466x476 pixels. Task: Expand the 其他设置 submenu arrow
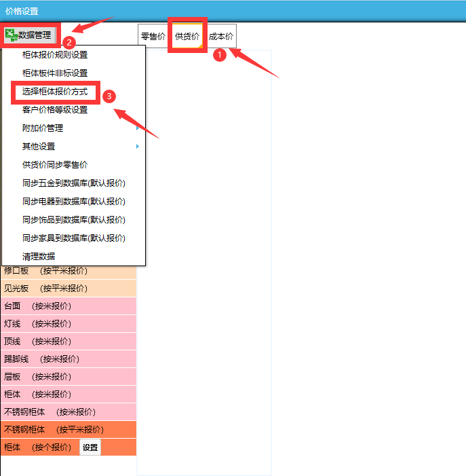138,147
